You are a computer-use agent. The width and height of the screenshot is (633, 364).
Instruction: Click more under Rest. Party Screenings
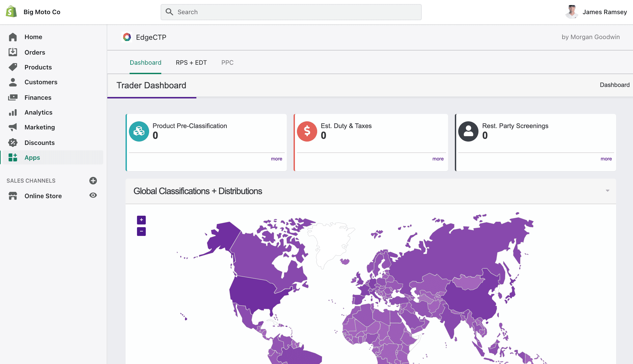point(606,159)
